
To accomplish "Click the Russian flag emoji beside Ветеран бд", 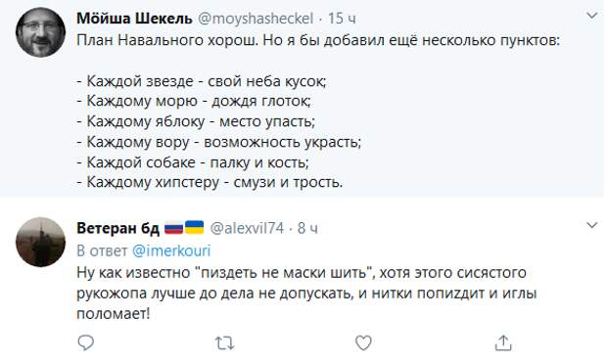I will [174, 228].
